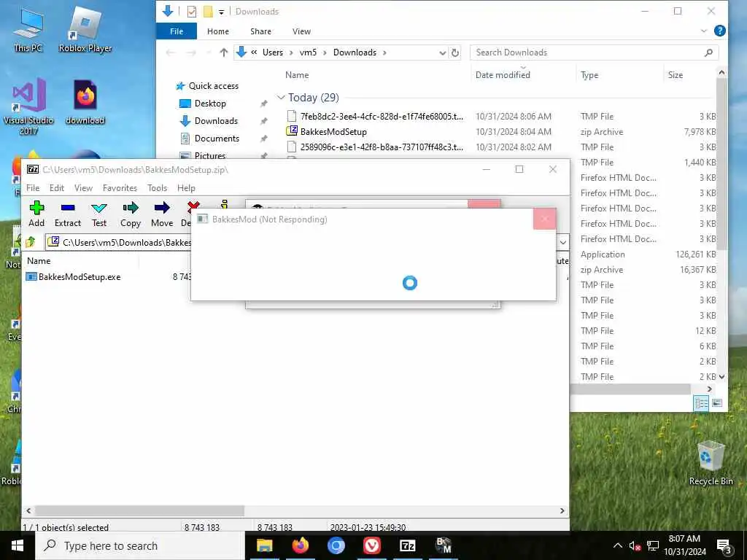Switch to the Home ribbon tab in Explorer
This screenshot has height=560, width=747.
pyautogui.click(x=217, y=31)
